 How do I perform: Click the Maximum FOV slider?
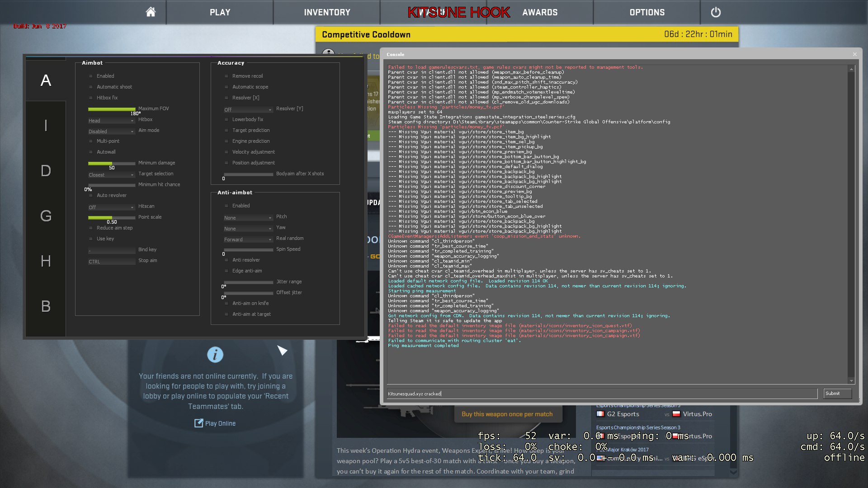point(112,109)
